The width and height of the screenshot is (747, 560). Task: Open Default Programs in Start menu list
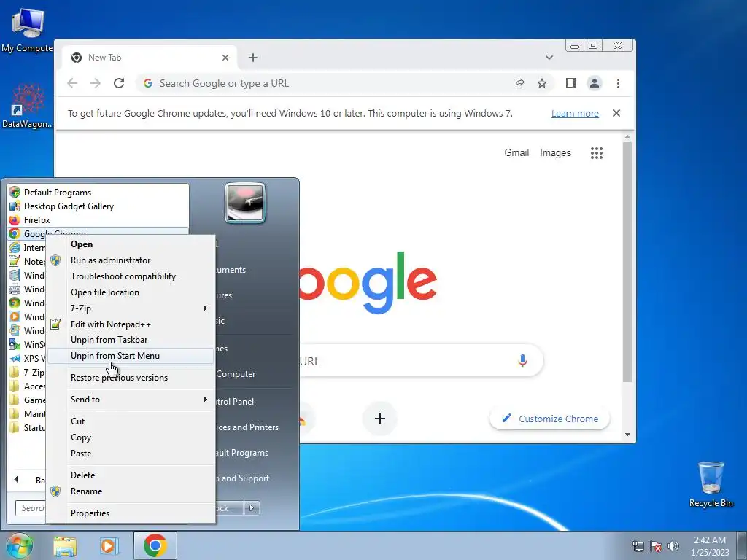click(x=98, y=192)
